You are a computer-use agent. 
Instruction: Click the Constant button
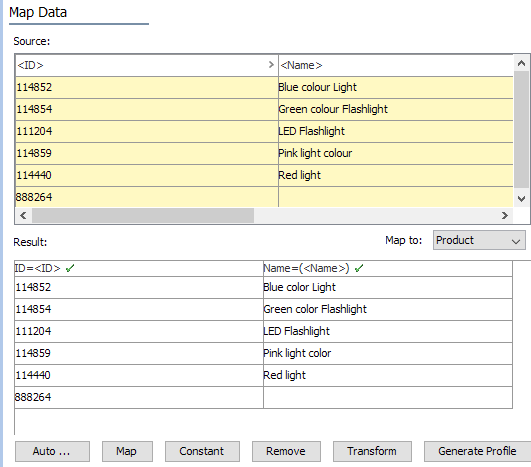coord(202,451)
